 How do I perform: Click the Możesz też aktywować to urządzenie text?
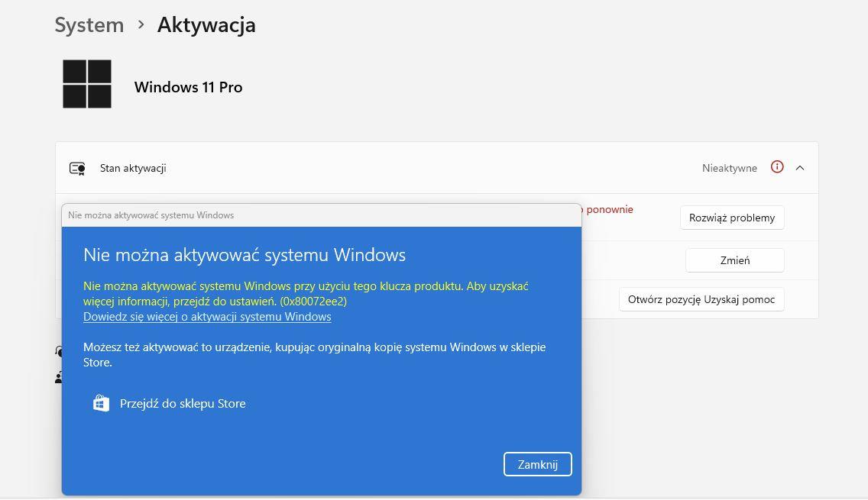tap(315, 354)
